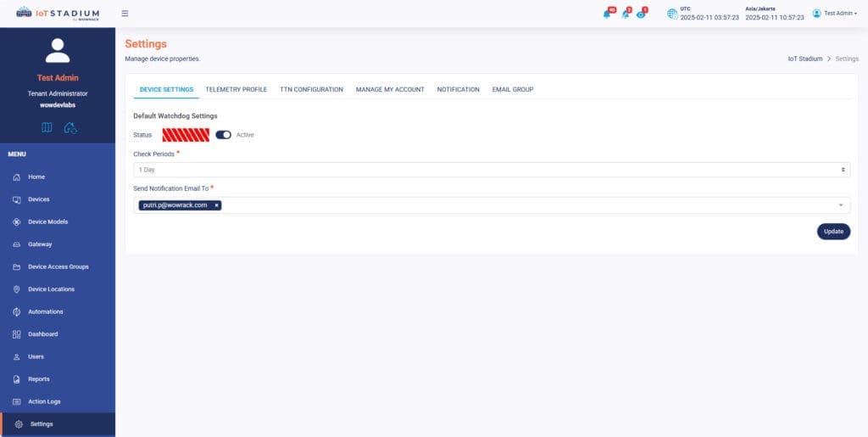Image resolution: width=868 pixels, height=437 pixels.
Task: Open the bell notifications icon
Action: click(x=607, y=14)
